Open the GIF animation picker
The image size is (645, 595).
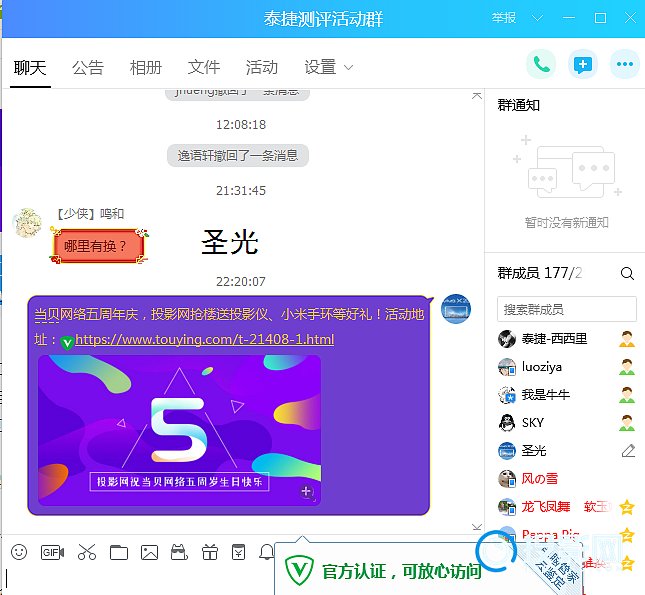click(x=52, y=552)
